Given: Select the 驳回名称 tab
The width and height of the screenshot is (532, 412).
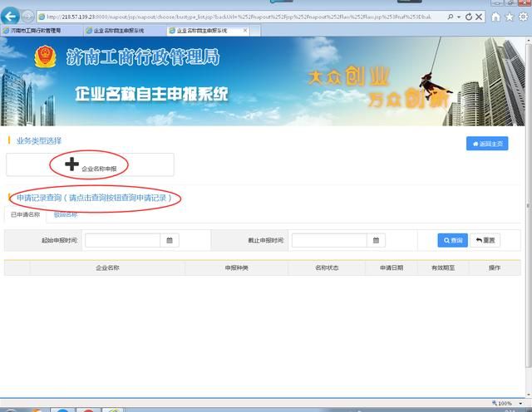Looking at the screenshot, I should 66,214.
